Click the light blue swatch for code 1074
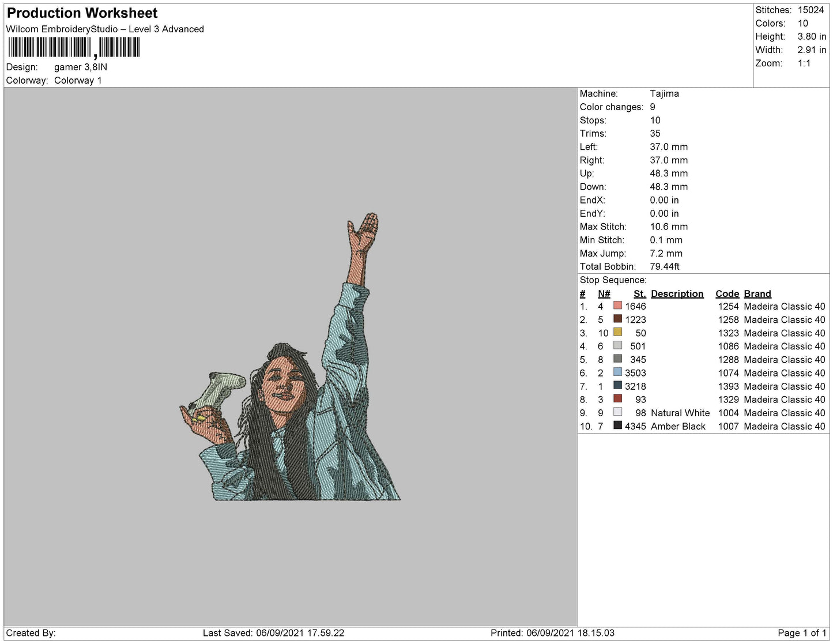833x644 pixels. click(x=617, y=372)
